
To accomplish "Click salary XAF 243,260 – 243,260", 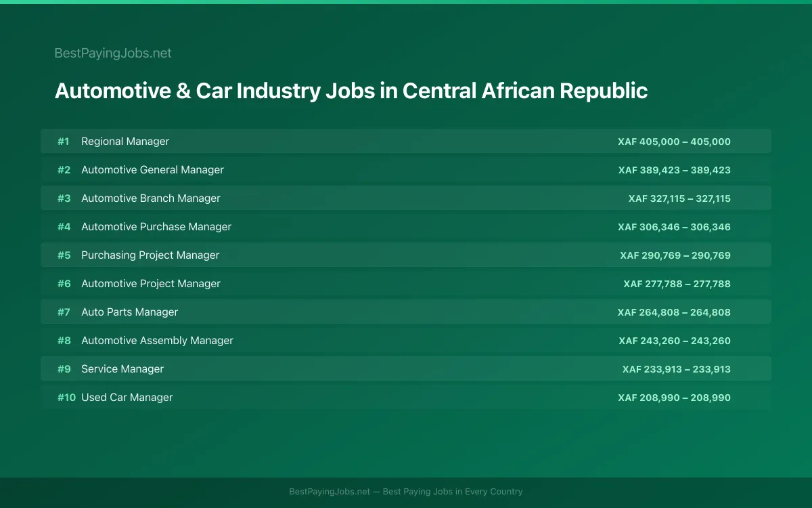I will [x=674, y=341].
